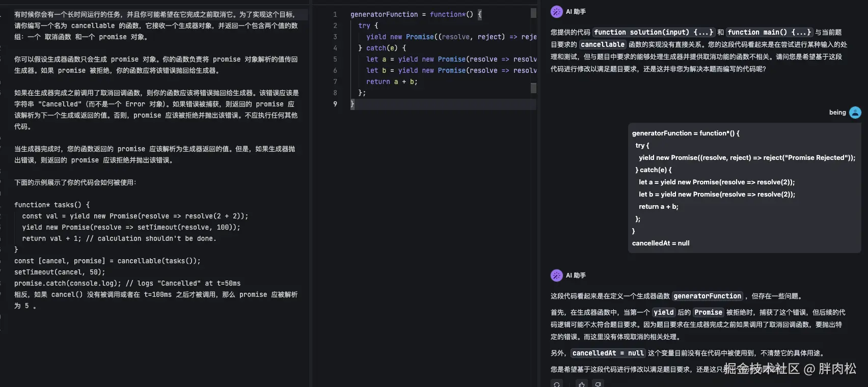
Task: Click editor line 1 'generatorFunction = function*()'
Action: coord(416,14)
